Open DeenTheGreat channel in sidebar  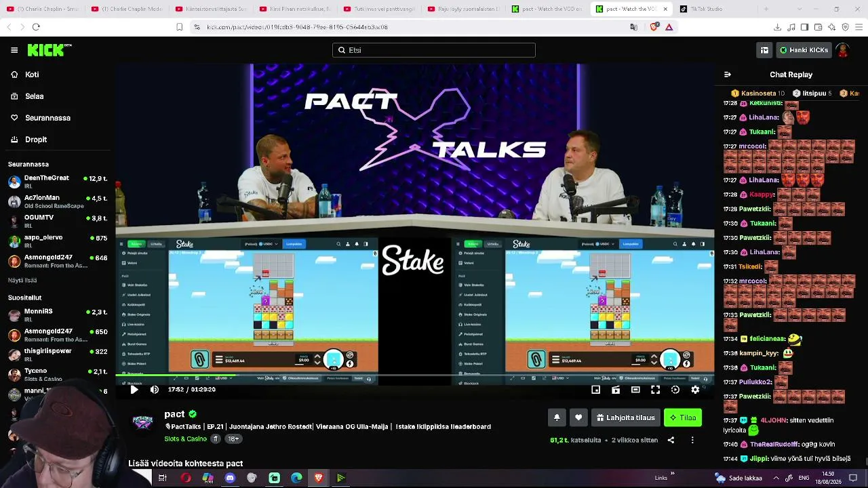click(58, 182)
